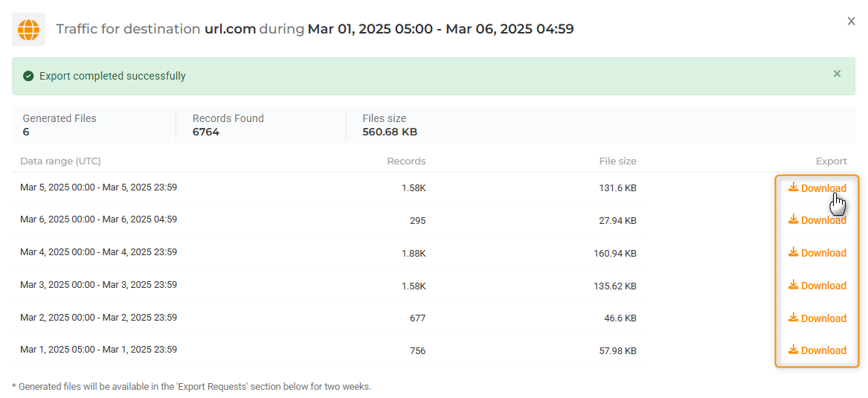Download the Mar 5, 2025 export file
The width and height of the screenshot is (868, 398).
tap(817, 188)
